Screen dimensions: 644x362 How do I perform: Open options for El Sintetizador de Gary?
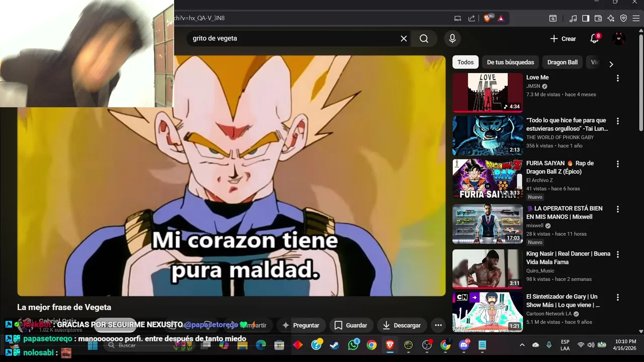pos(618,297)
